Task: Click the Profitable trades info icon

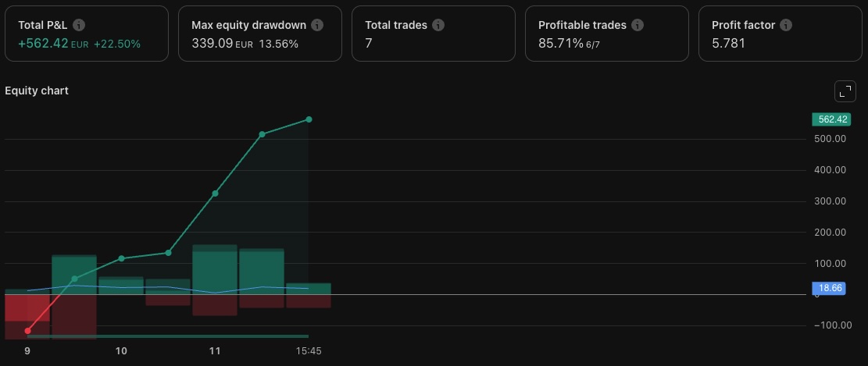Action: (638, 26)
